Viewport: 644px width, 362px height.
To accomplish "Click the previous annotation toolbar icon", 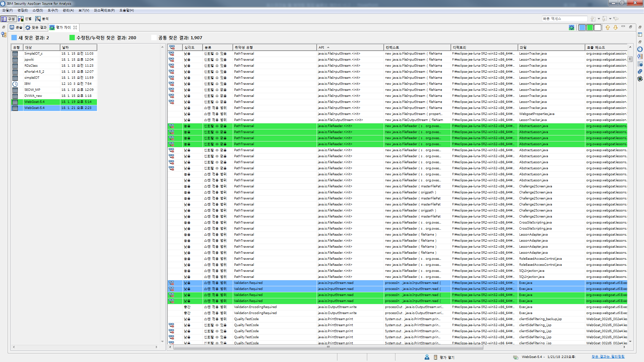I will click(604, 19).
